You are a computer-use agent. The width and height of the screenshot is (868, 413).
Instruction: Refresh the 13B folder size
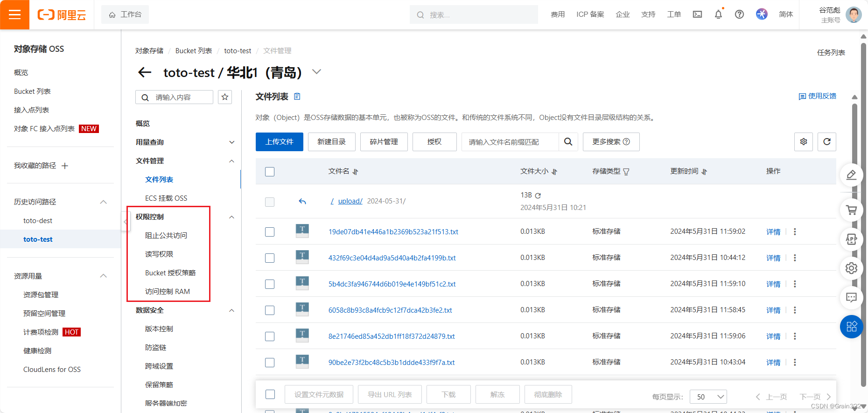(538, 196)
